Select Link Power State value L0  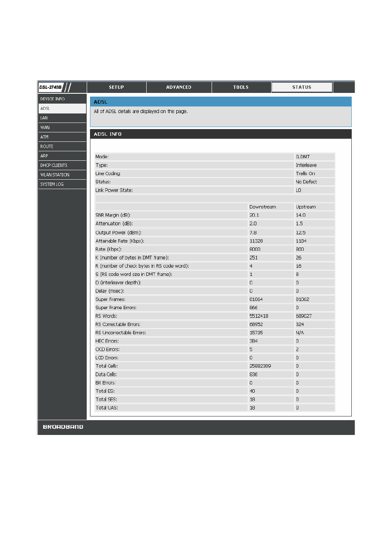298,190
